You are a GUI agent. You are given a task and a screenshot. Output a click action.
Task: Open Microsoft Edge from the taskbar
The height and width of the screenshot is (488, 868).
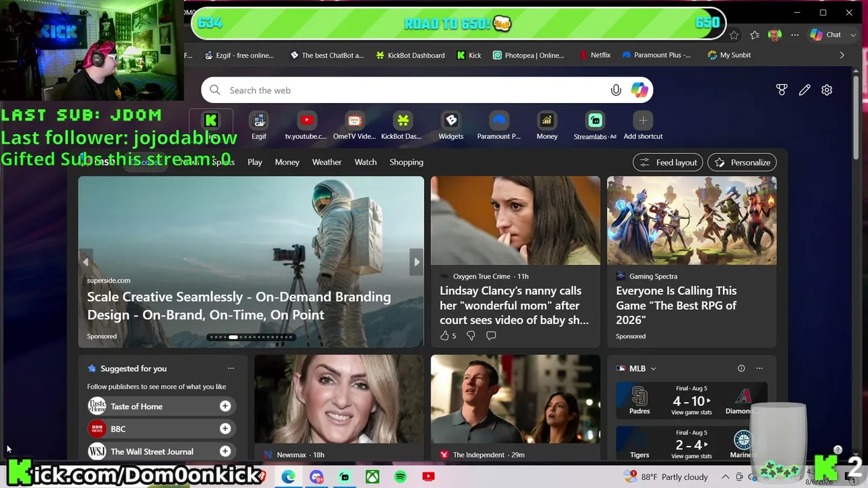(288, 476)
